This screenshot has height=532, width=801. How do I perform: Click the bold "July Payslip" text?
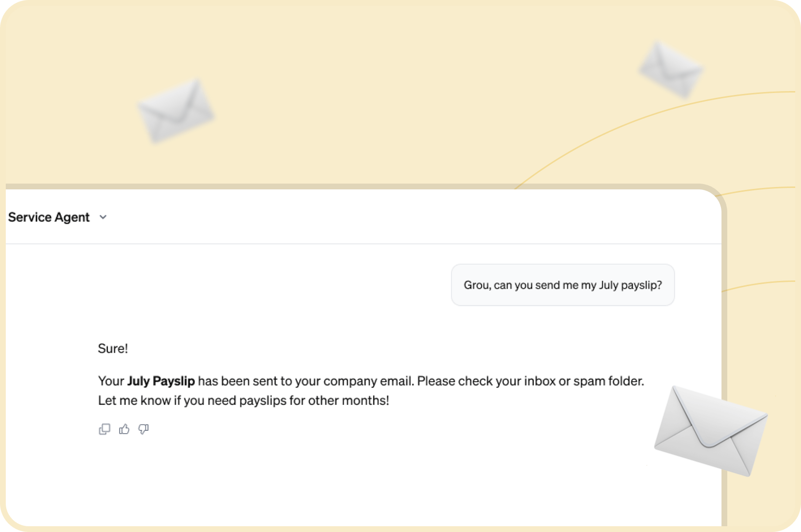(x=161, y=381)
